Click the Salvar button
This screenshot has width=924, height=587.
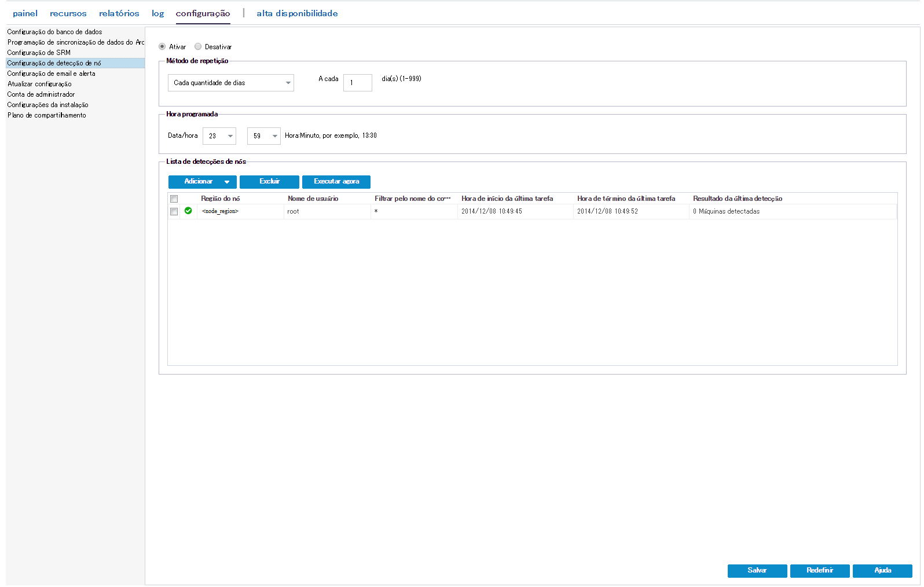757,571
